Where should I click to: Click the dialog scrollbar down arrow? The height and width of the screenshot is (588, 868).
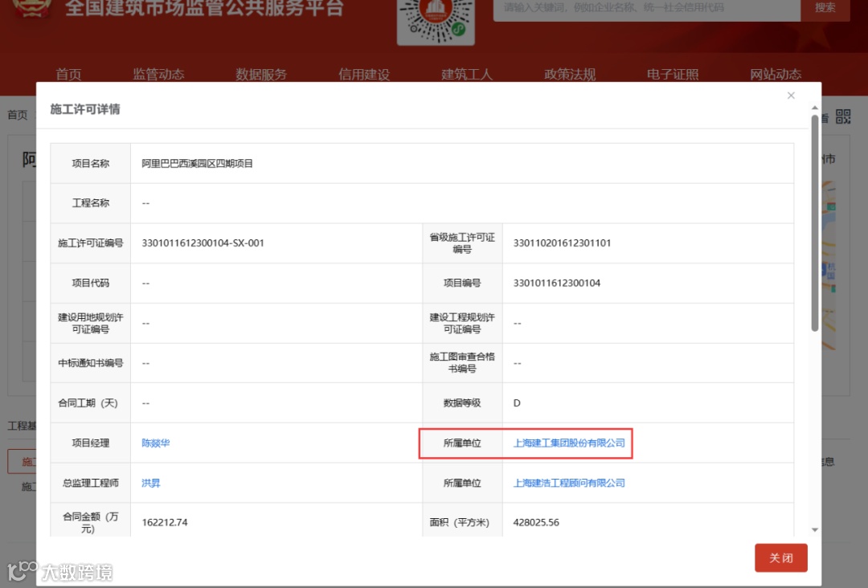tap(815, 530)
